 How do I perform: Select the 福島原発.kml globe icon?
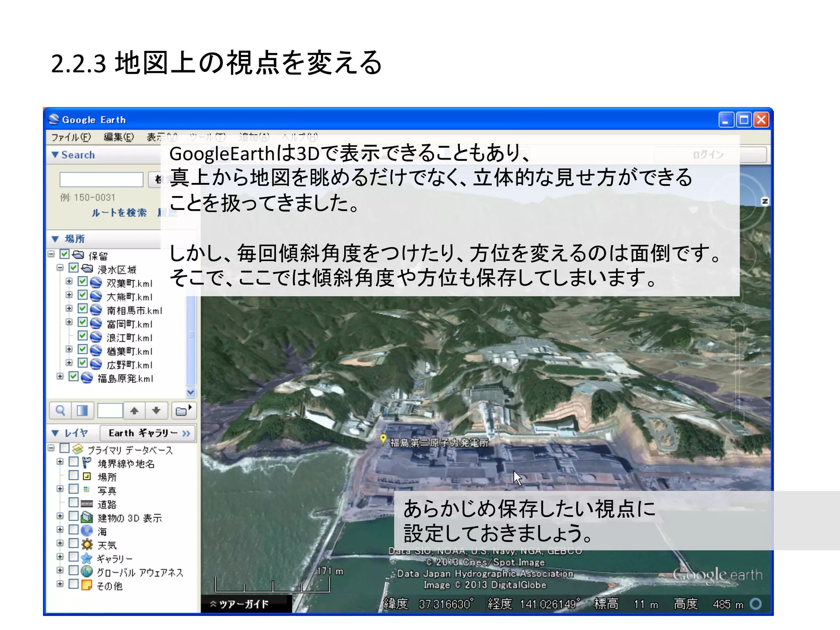pyautogui.click(x=87, y=378)
